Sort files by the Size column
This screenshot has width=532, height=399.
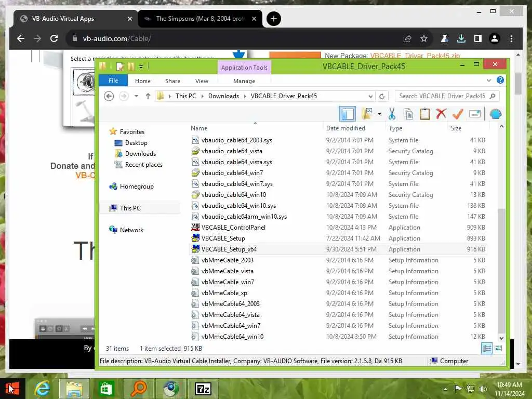tap(456, 128)
